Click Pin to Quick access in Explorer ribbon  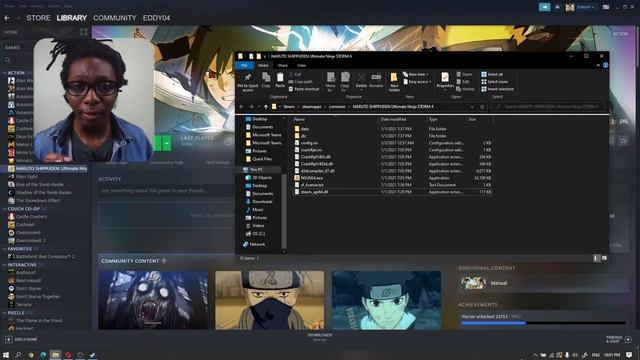coord(248,82)
